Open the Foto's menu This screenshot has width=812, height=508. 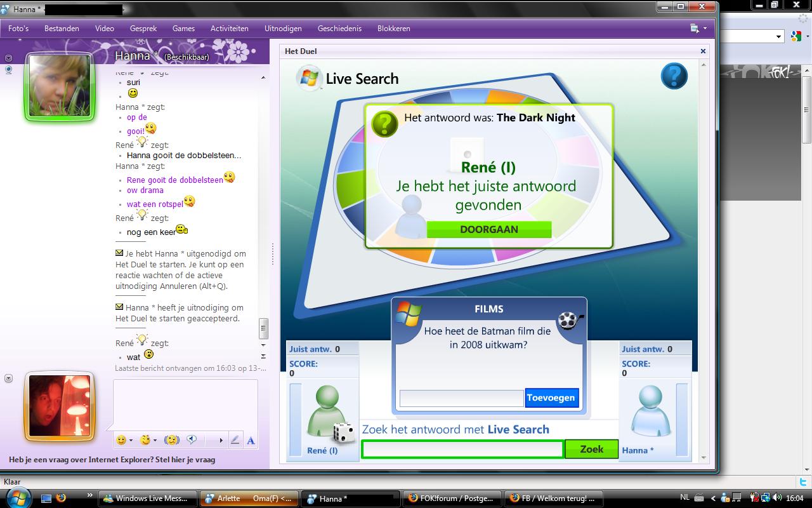(18, 29)
